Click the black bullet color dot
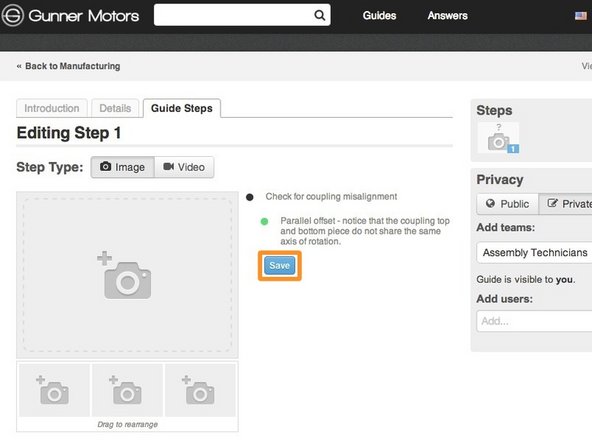592x444 pixels. click(x=250, y=197)
